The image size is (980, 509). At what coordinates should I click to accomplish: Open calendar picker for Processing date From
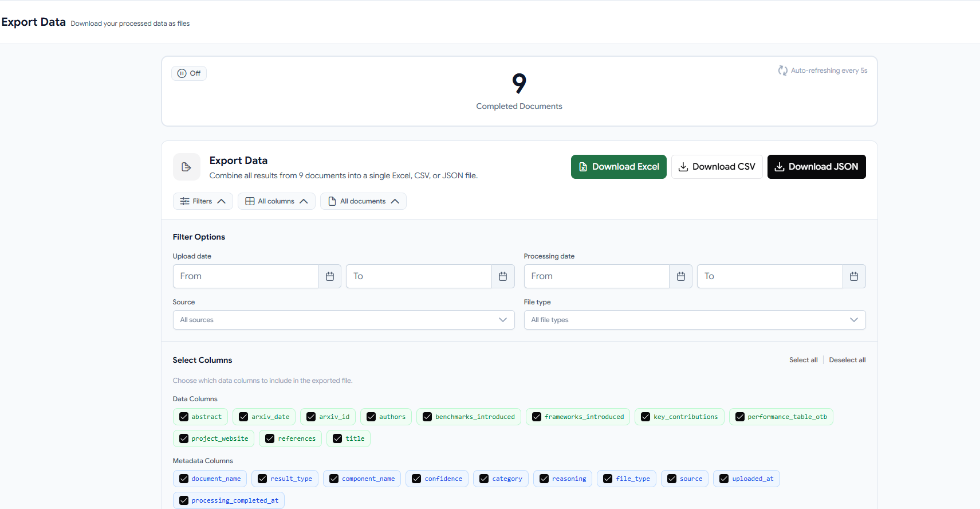[x=681, y=276]
